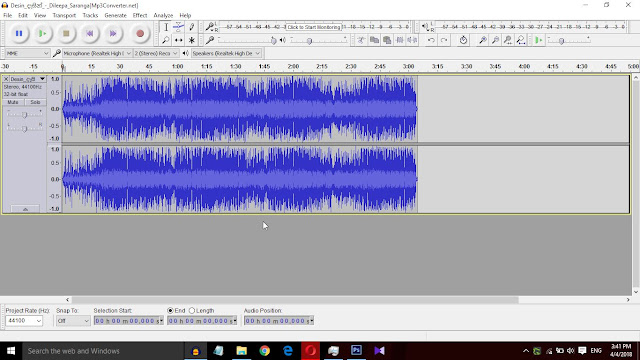The image size is (640, 360).
Task: Click the 2:00 mark on timeline ruler
Action: [x=293, y=66]
